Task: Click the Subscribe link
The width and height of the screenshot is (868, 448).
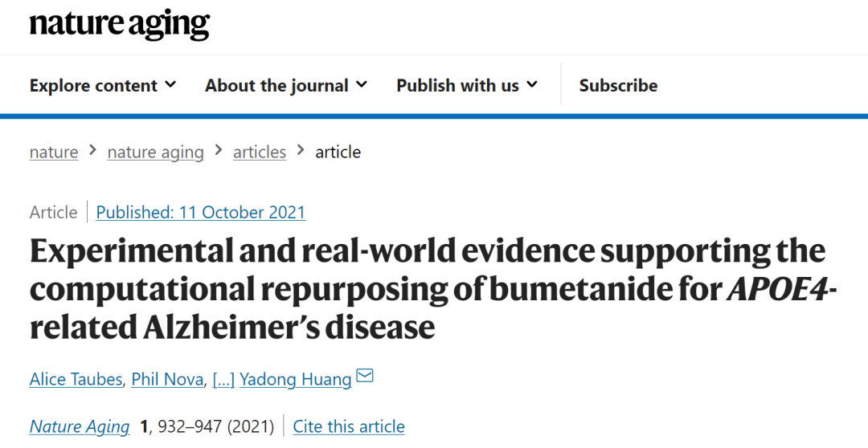Action: (618, 85)
